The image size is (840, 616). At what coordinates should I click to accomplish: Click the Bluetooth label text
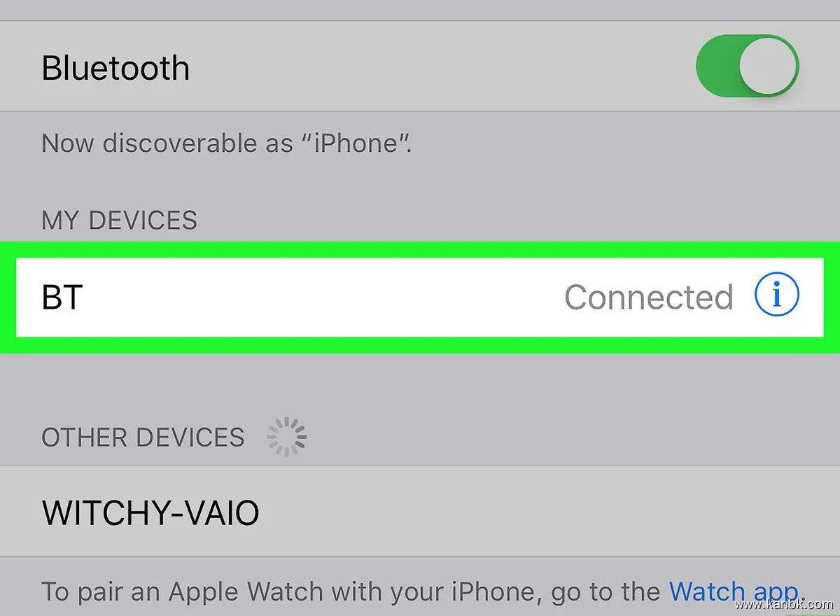click(x=115, y=68)
